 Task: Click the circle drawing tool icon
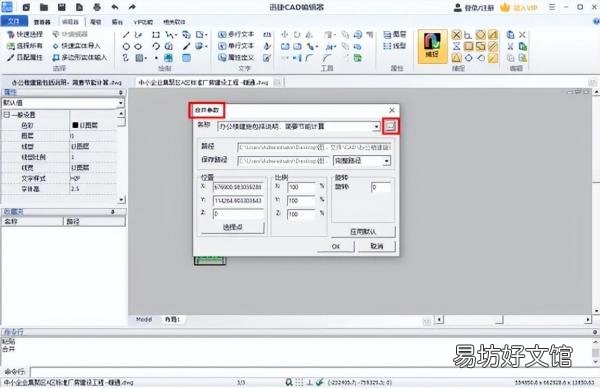point(126,47)
